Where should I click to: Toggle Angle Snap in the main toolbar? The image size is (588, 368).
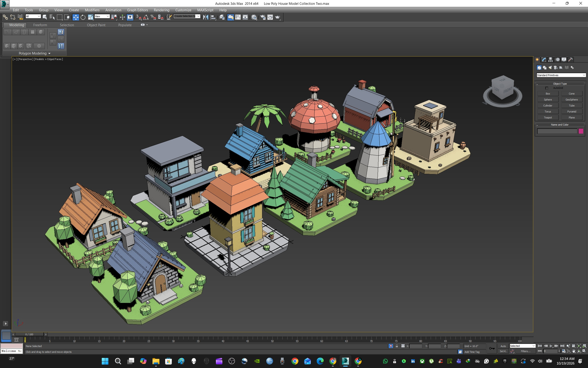[146, 17]
